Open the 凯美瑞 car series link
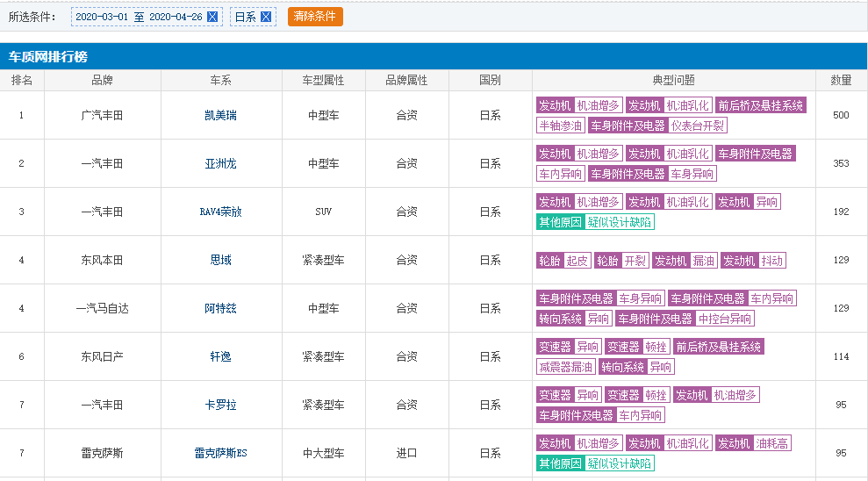 220,115
